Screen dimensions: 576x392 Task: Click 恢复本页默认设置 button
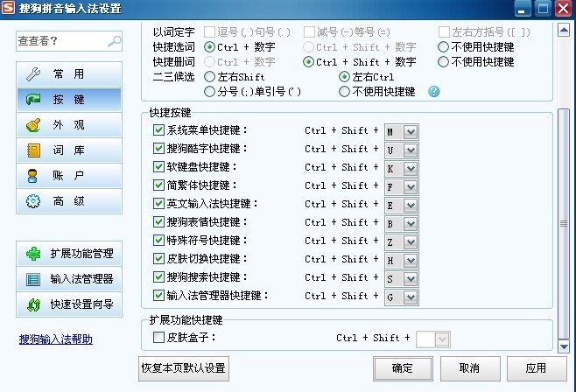click(x=184, y=368)
